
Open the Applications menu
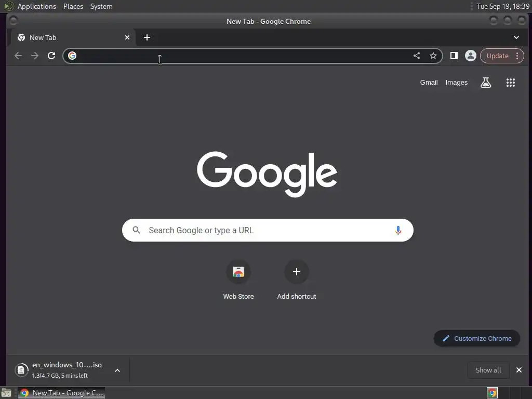pyautogui.click(x=37, y=6)
